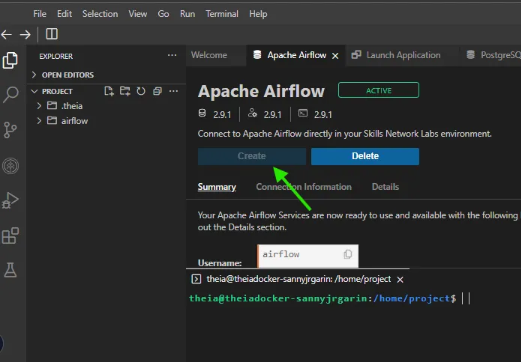This screenshot has height=362, width=521.
Task: Open the Testing flask icon
Action: click(10, 270)
